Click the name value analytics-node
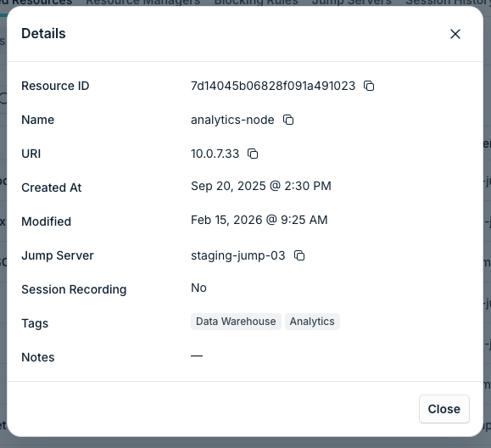Image resolution: width=491 pixels, height=448 pixels. pos(232,120)
